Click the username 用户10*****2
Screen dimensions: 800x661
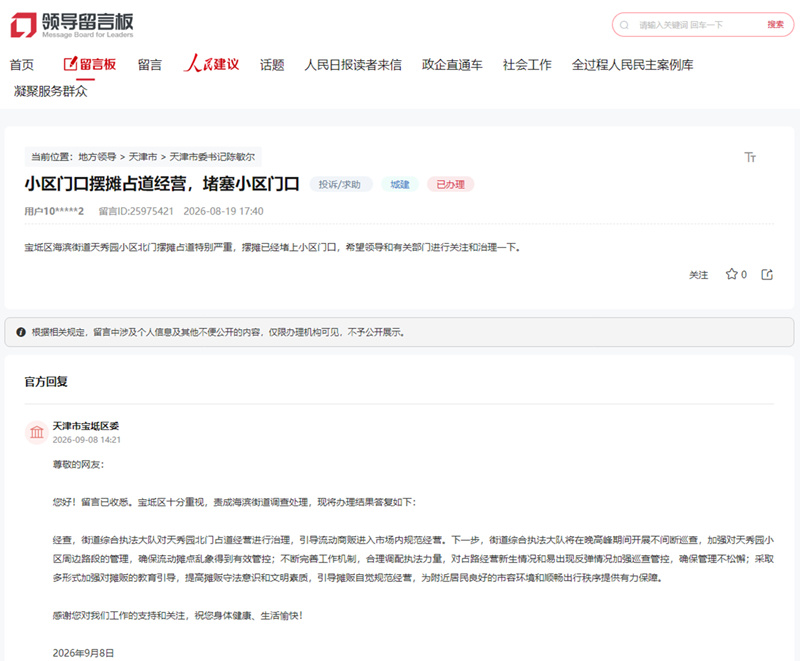(54, 211)
